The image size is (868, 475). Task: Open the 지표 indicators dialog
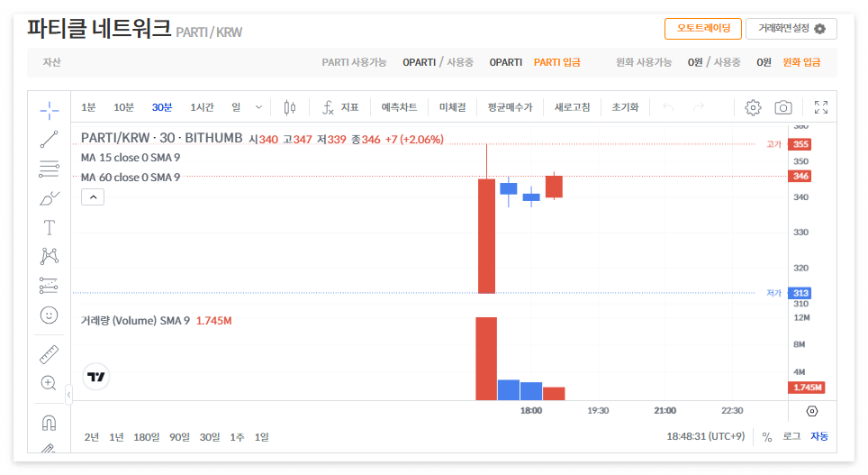tap(341, 107)
